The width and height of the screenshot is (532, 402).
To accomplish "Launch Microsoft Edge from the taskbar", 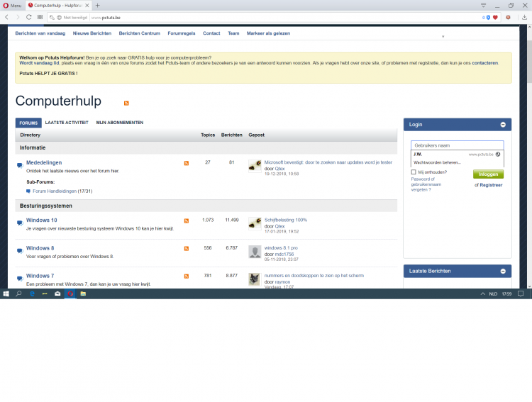I will coord(32,294).
